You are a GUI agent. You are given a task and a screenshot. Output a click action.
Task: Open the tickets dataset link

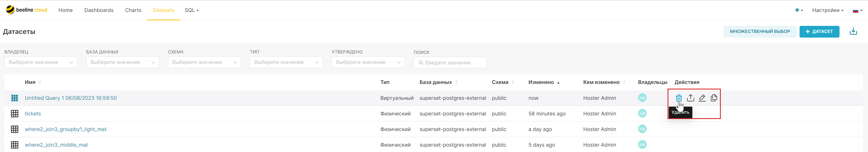click(33, 113)
